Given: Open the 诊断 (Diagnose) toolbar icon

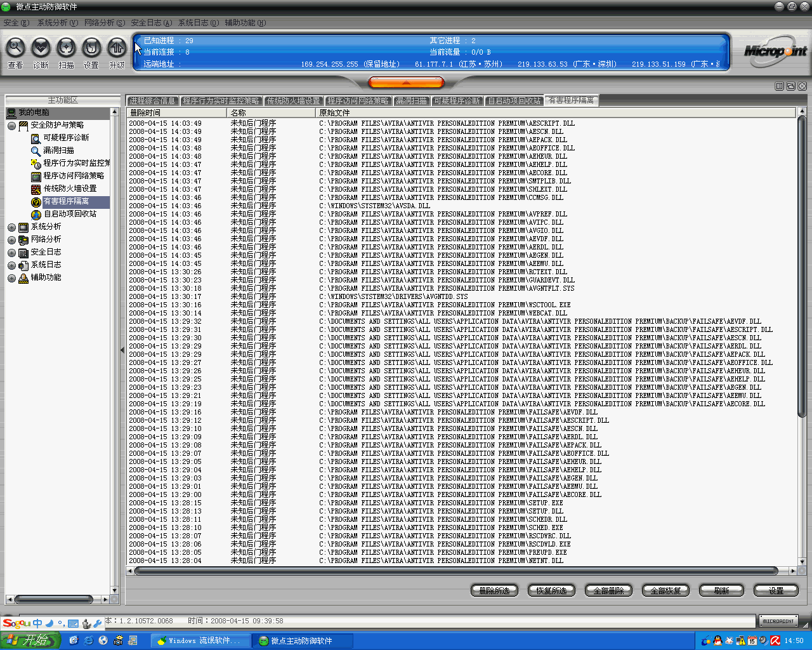Looking at the screenshot, I should 41,48.
